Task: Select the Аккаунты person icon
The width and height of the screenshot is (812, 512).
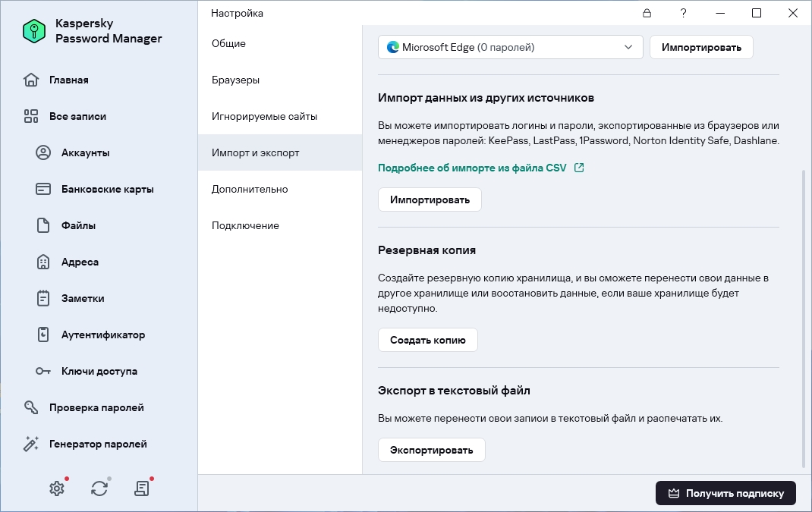Action: 43,152
